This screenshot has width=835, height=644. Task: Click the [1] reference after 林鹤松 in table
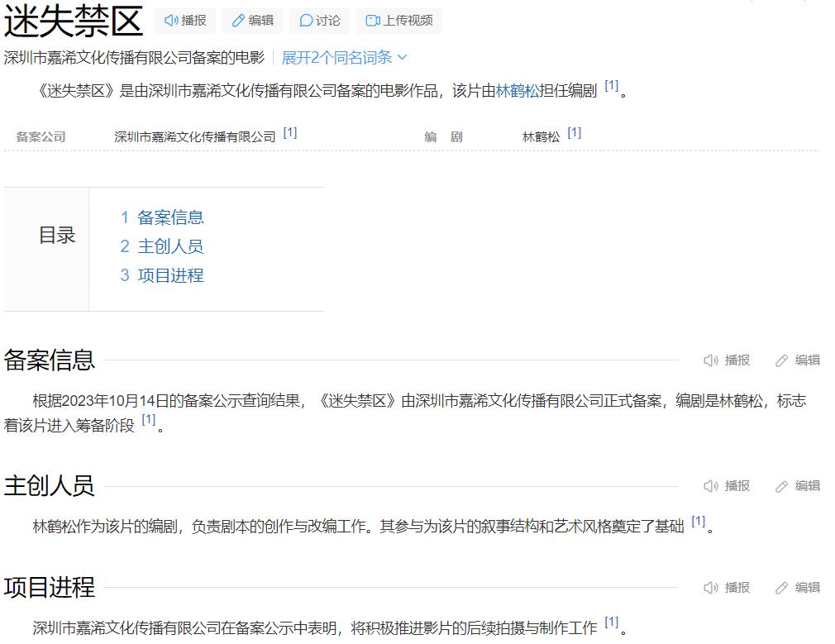(x=575, y=128)
